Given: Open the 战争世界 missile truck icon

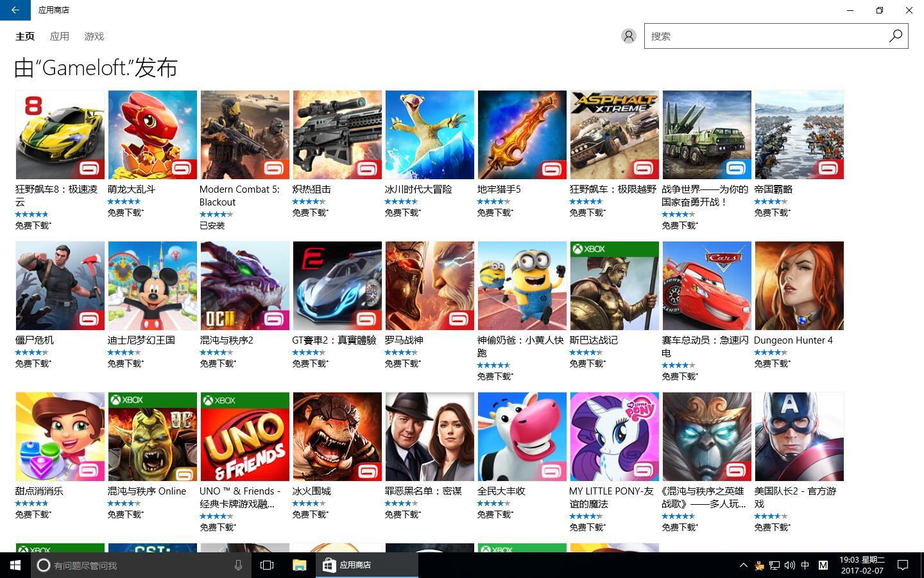Looking at the screenshot, I should pyautogui.click(x=707, y=135).
